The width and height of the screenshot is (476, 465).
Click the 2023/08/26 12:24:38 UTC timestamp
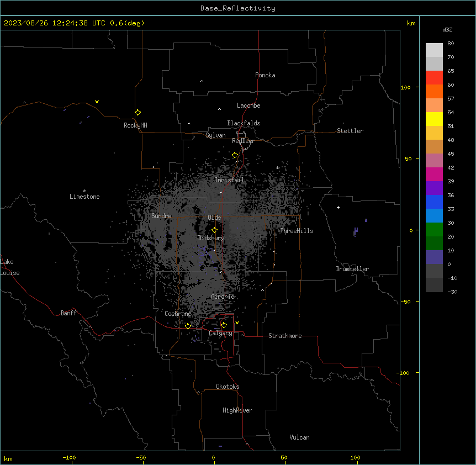pyautogui.click(x=55, y=23)
